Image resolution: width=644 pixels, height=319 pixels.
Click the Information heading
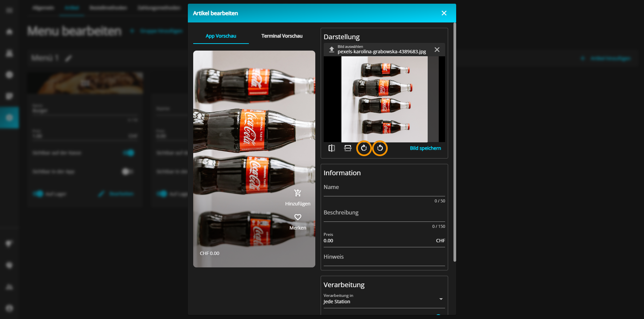pos(342,173)
